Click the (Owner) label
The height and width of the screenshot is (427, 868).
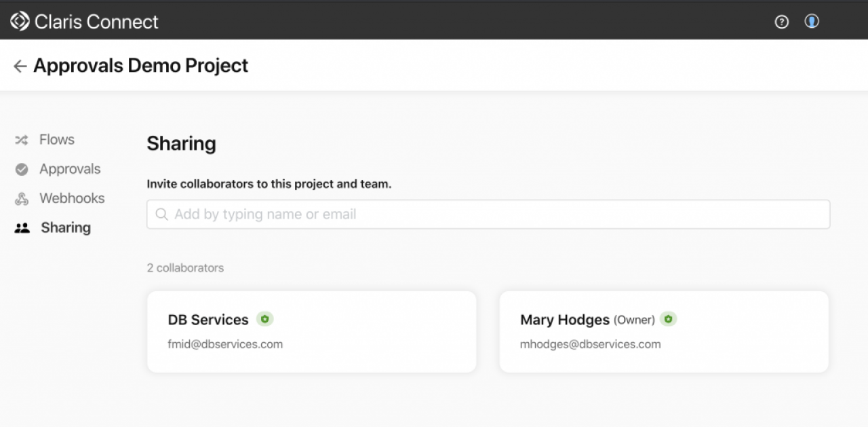(x=634, y=320)
